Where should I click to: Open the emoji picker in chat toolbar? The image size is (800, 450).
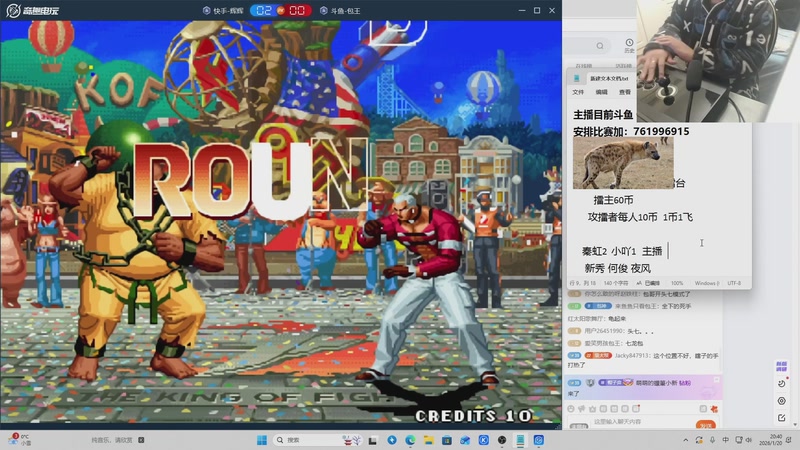pos(570,409)
